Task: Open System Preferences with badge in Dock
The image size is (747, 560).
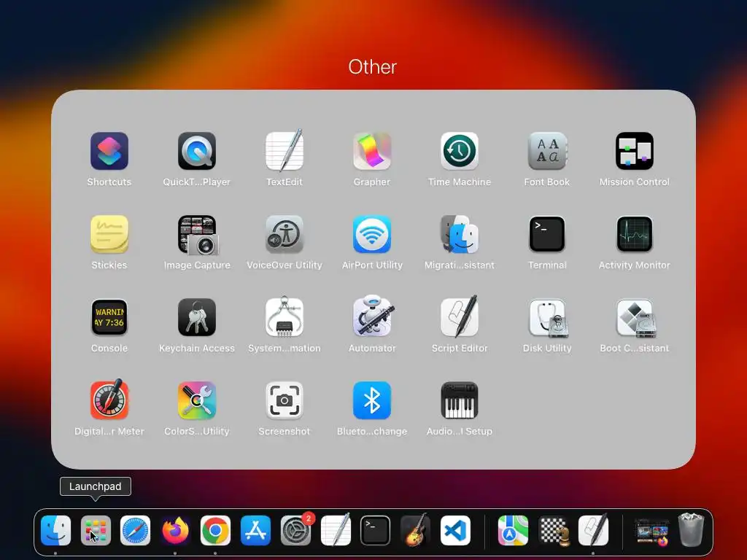Action: [x=295, y=530]
